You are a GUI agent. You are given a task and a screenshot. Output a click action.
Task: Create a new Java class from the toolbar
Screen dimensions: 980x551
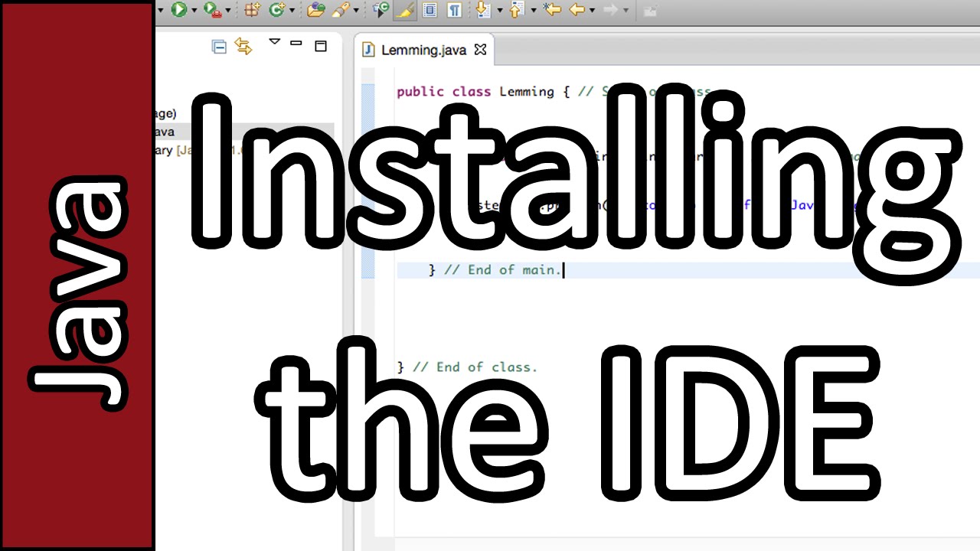276,9
